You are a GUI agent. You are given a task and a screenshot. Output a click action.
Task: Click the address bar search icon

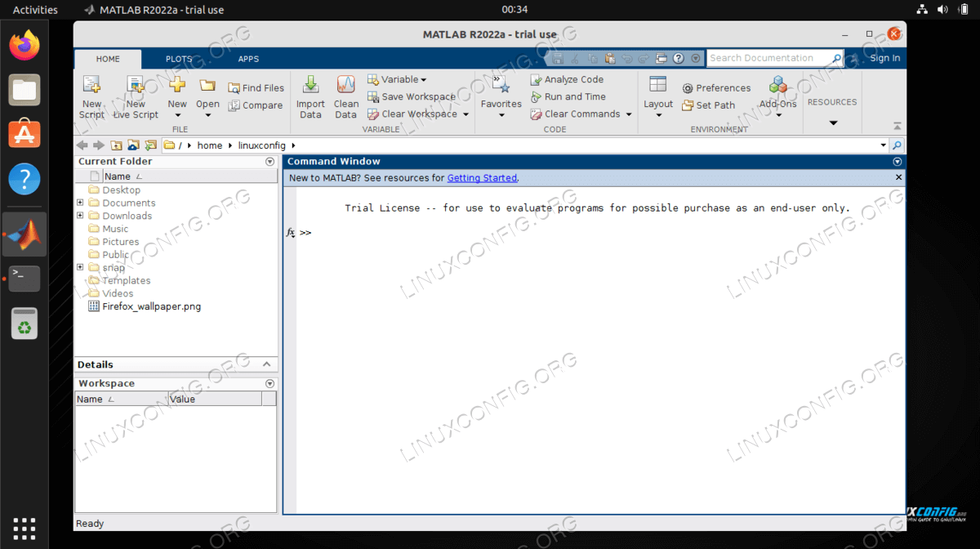pos(897,145)
